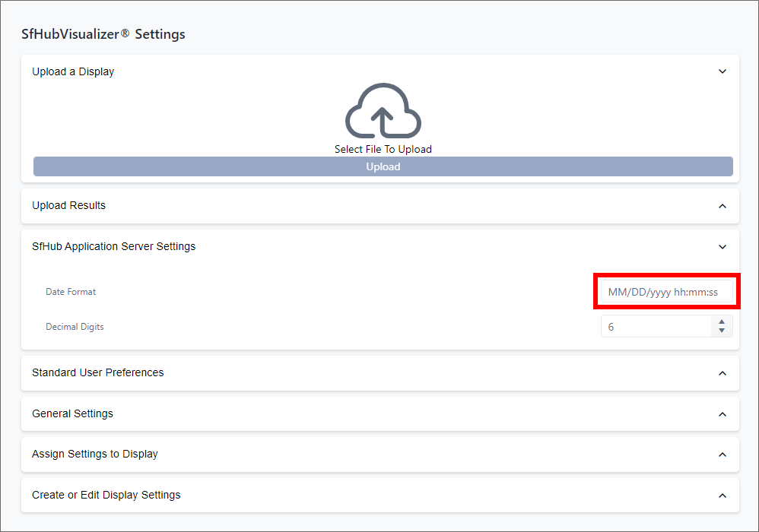Open the General Settings panel title
759x532 pixels.
click(72, 414)
